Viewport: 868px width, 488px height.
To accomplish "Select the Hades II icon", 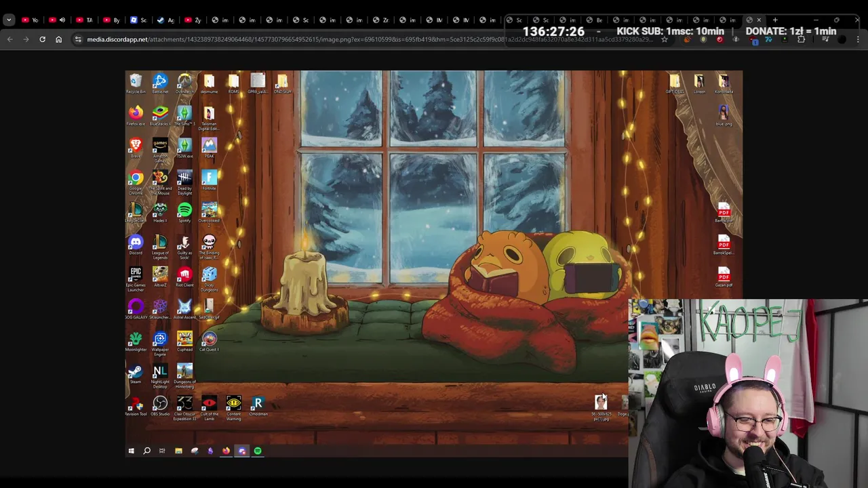I will [160, 212].
